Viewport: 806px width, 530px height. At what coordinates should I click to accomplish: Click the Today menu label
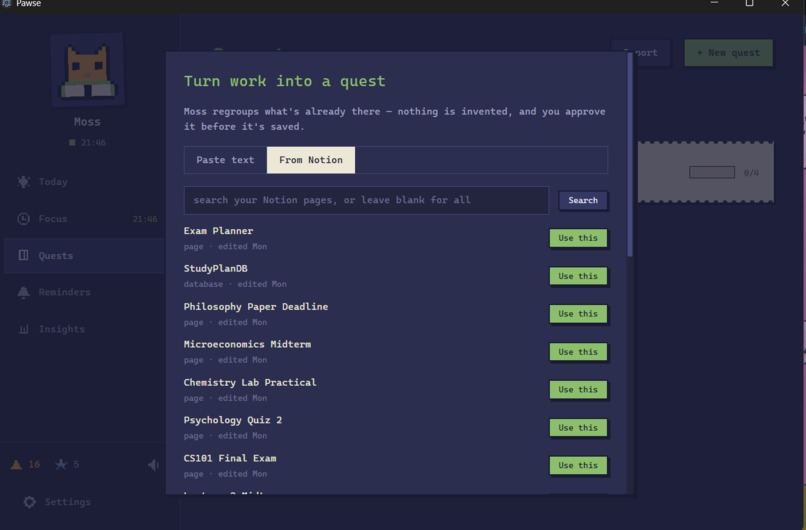point(53,181)
